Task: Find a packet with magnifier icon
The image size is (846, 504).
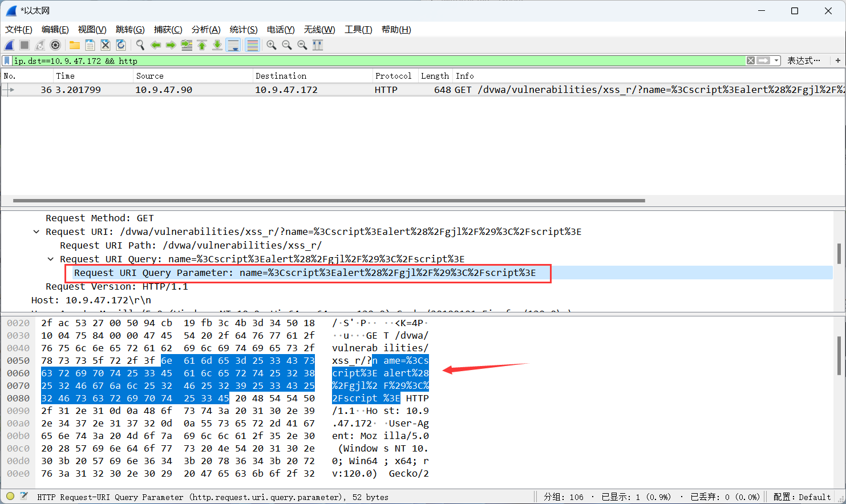Action: click(x=140, y=45)
